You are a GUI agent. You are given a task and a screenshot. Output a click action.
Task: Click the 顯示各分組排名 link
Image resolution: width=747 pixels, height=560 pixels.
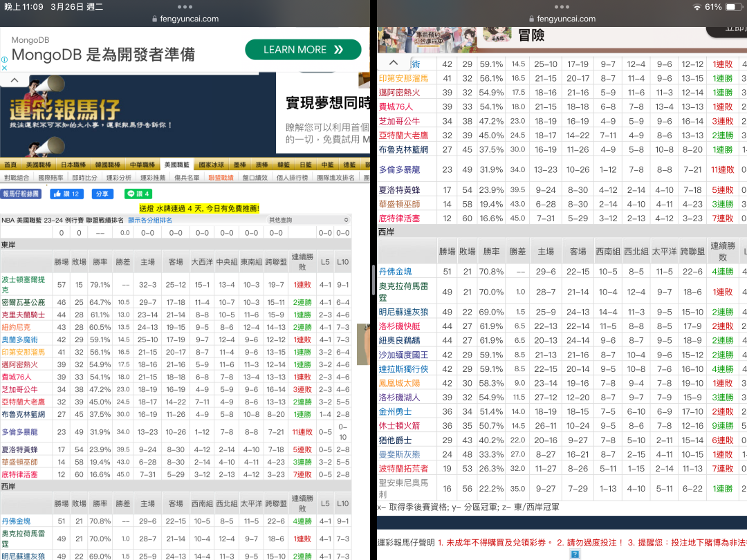pos(150,220)
